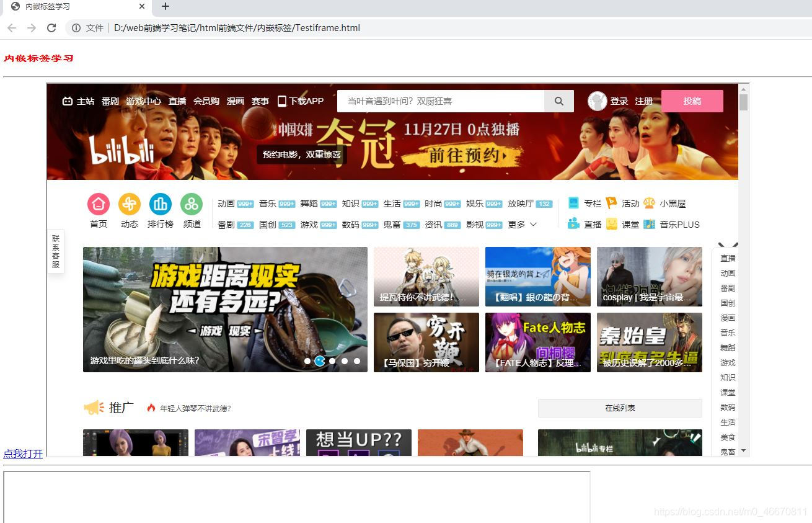812x523 pixels.
Task: Click the 联系客服 side tab
Action: 56,251
